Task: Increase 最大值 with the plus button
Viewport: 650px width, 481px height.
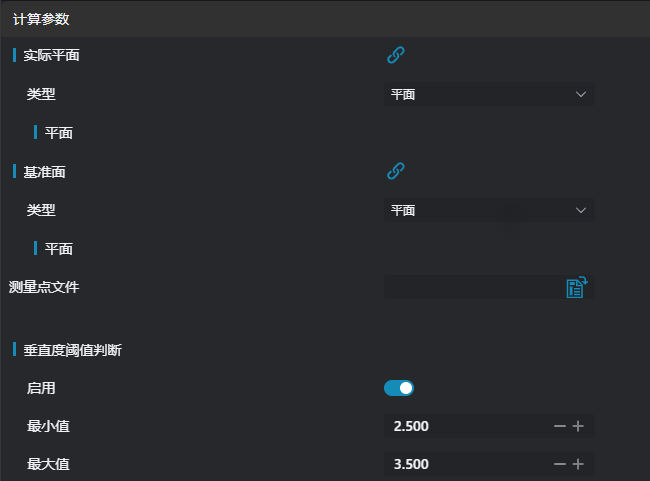Action: click(578, 464)
